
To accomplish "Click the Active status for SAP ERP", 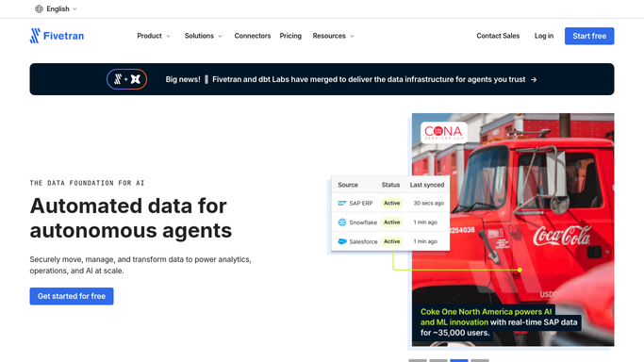I will tap(392, 203).
